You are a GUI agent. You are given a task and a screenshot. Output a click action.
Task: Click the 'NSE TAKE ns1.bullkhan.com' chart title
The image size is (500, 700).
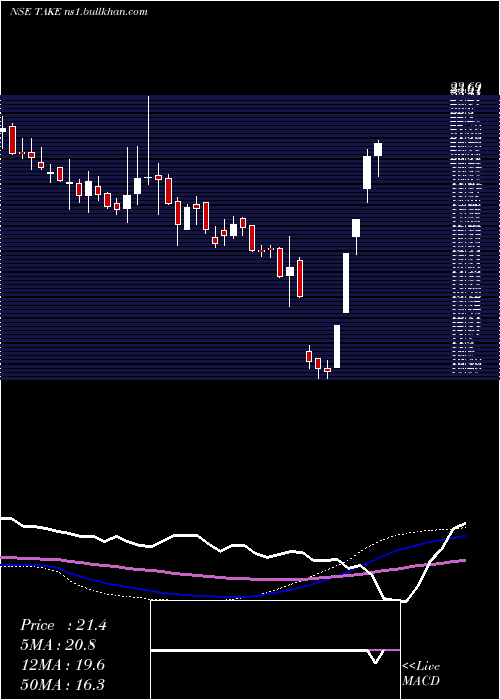[79, 11]
